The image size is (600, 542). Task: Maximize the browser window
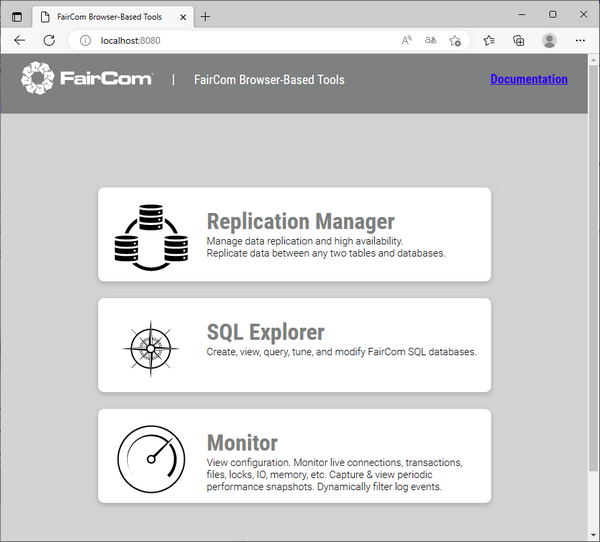[x=553, y=15]
